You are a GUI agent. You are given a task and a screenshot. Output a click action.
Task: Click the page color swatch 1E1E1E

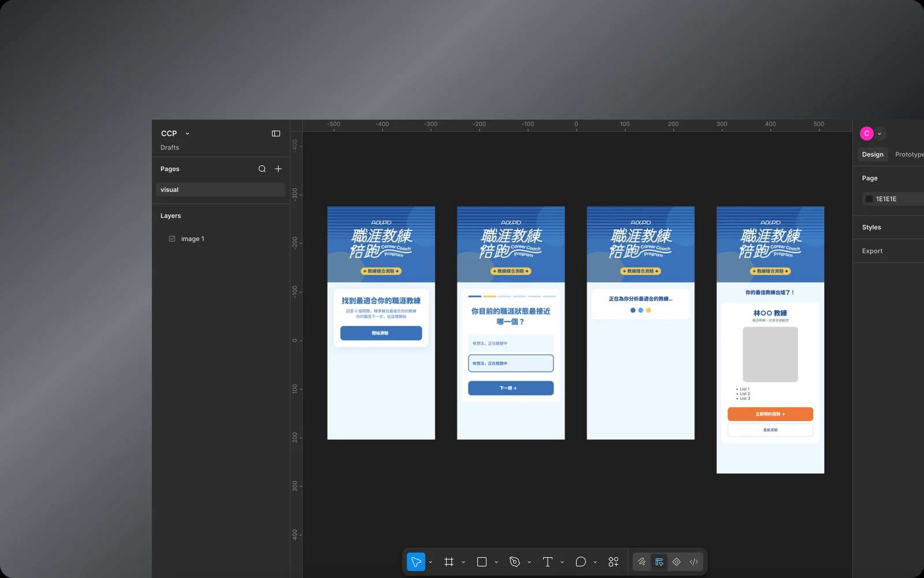coord(869,199)
